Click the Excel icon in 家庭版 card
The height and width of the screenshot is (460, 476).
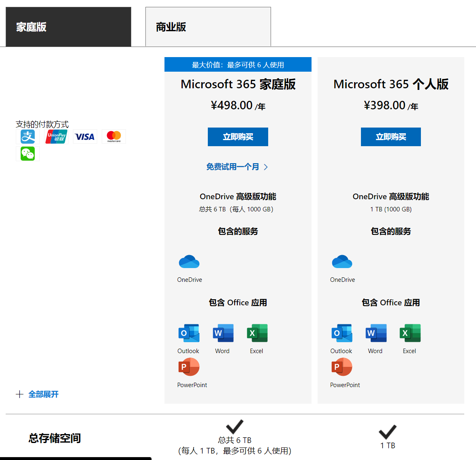(257, 333)
